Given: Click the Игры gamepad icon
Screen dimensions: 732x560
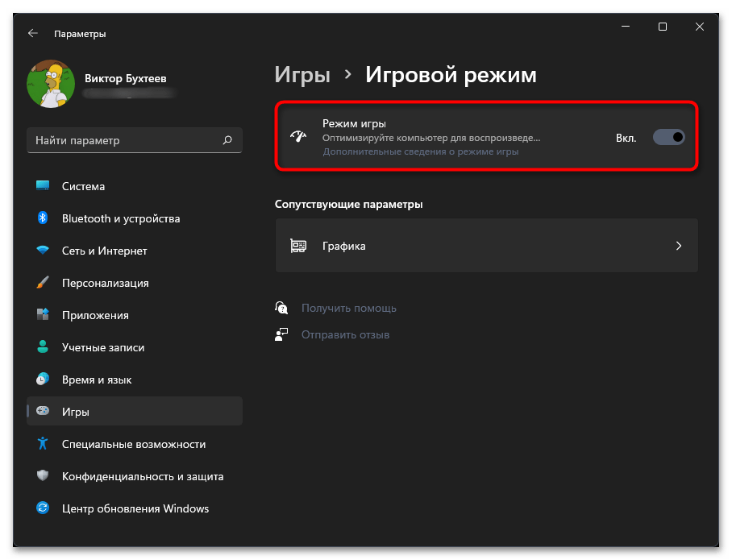Looking at the screenshot, I should coord(43,411).
